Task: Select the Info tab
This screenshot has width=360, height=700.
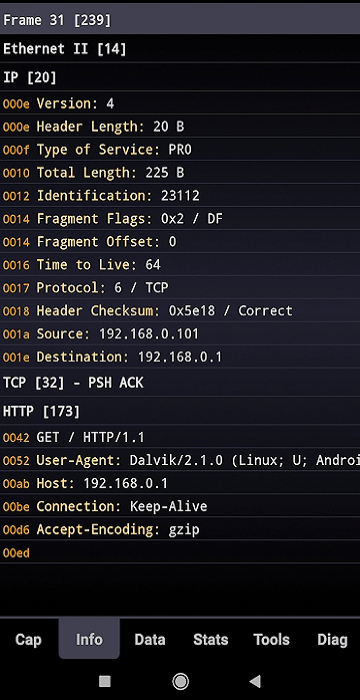Action: [x=89, y=639]
